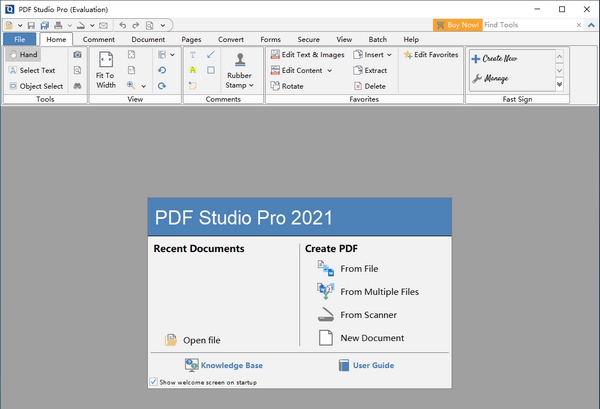Switch to the Secure tab
Screen dimensions: 600x409
coord(308,39)
